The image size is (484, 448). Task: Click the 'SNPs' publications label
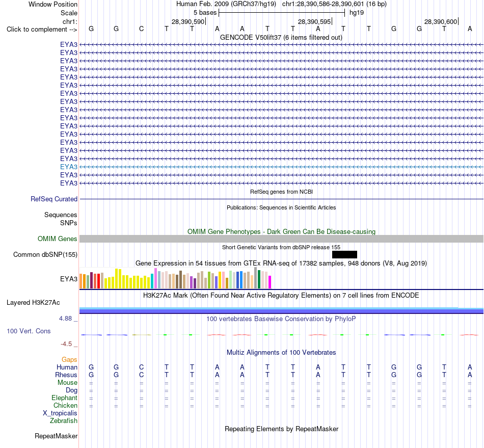(69, 223)
